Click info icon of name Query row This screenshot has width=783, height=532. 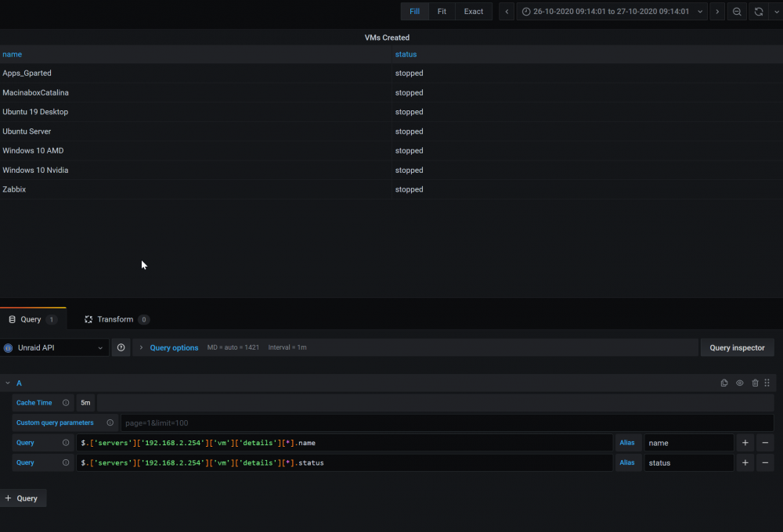[66, 443]
